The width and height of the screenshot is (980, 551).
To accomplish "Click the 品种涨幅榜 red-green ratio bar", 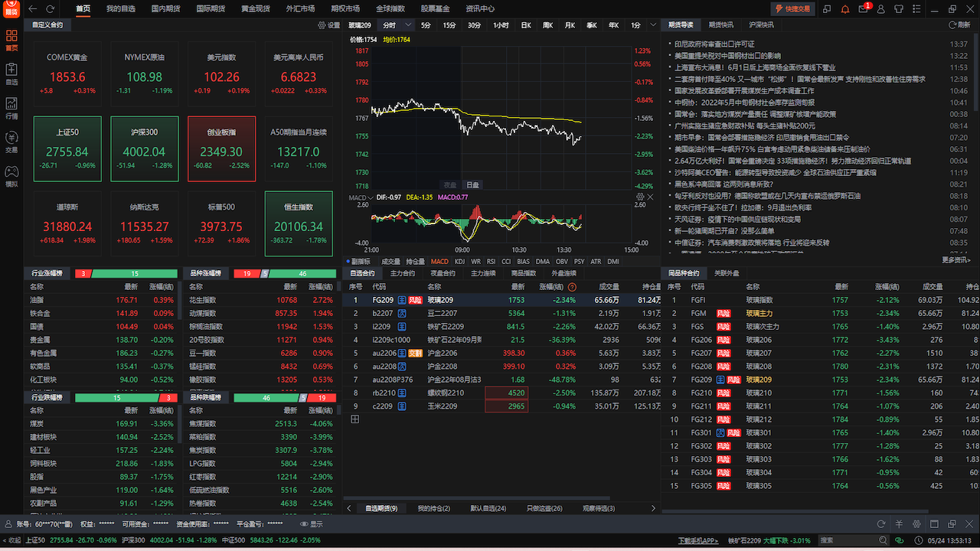I will tap(285, 273).
